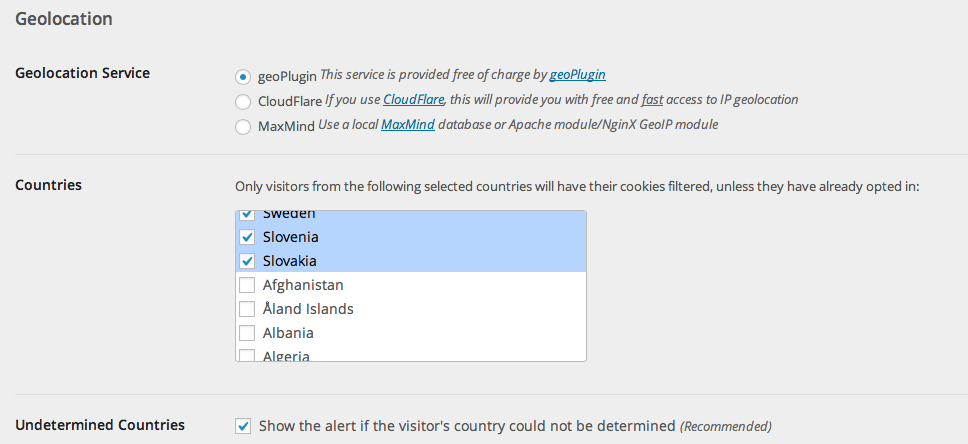Click the Albania list item label
The width and height of the screenshot is (968, 444).
coord(288,333)
